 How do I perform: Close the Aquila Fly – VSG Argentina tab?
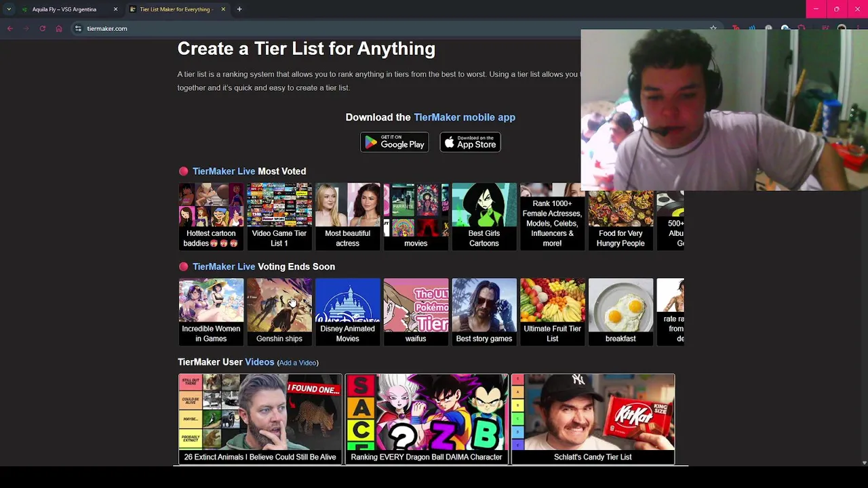(x=115, y=9)
